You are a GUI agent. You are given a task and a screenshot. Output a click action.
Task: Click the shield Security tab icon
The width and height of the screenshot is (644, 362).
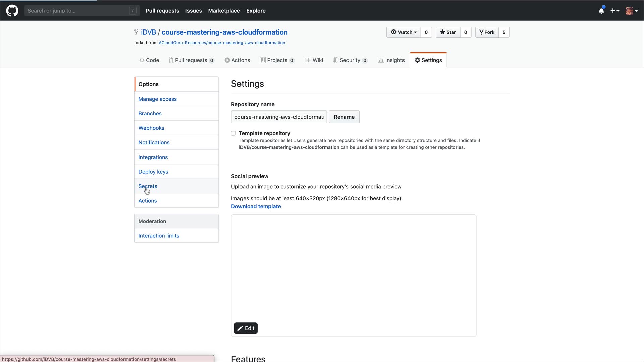click(335, 60)
